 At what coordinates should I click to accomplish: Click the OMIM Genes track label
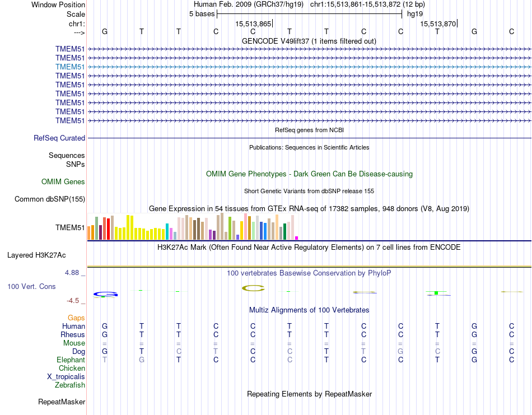[63, 181]
